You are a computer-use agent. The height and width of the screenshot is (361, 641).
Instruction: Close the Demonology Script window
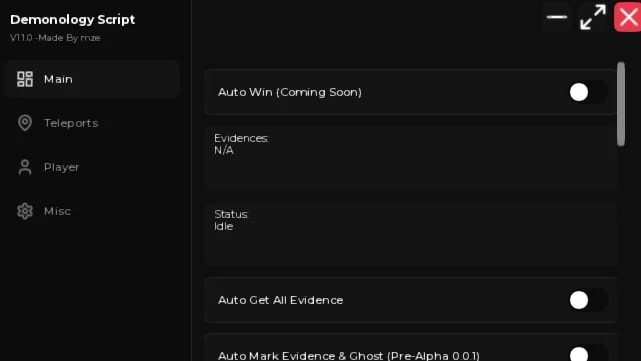pos(628,17)
